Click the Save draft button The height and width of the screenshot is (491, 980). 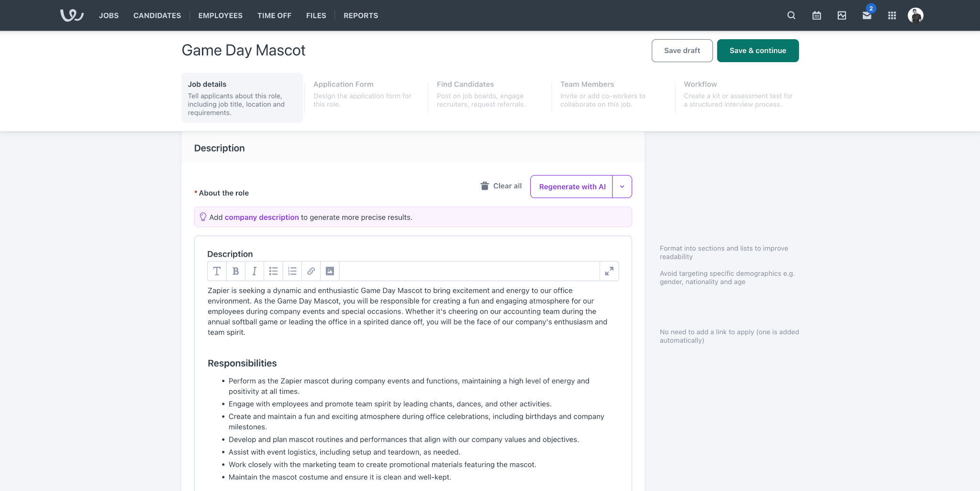pyautogui.click(x=682, y=51)
